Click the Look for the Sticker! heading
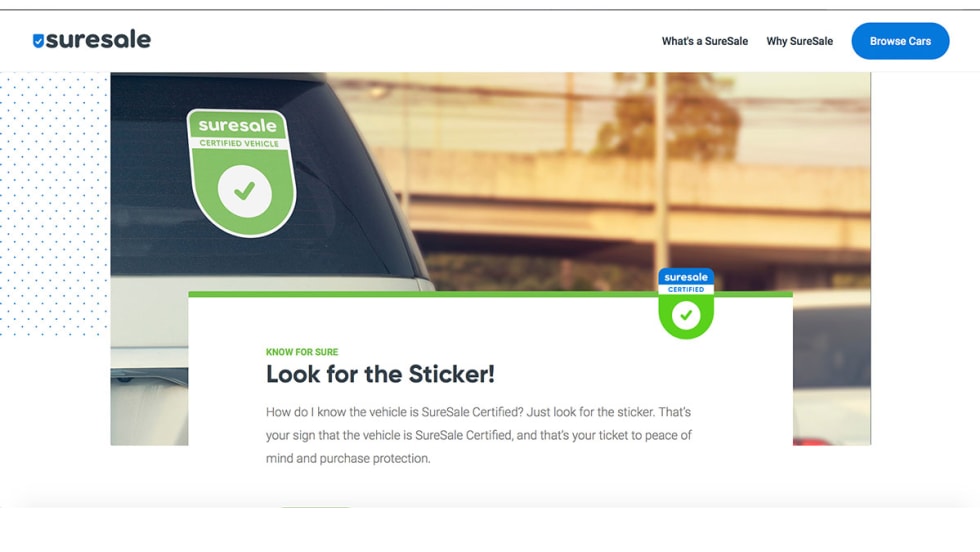980x552 pixels. point(380,374)
